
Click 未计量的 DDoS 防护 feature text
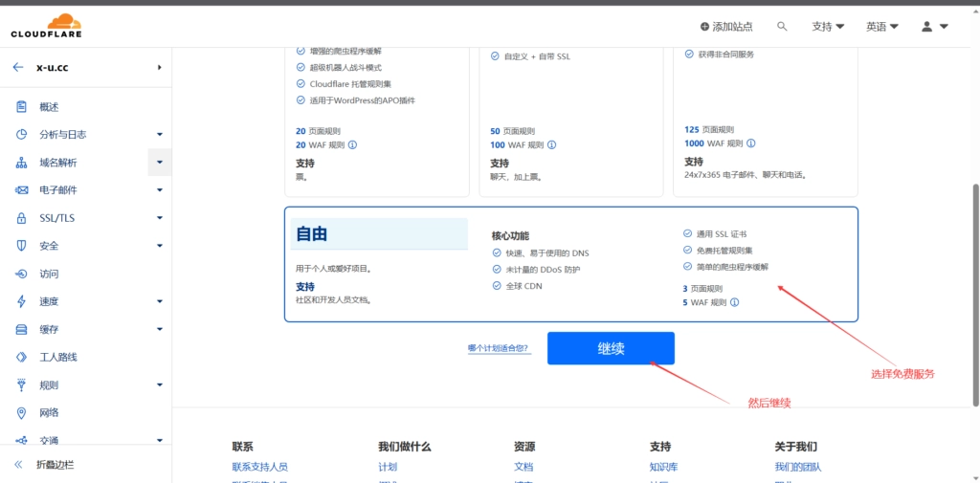pos(543,270)
